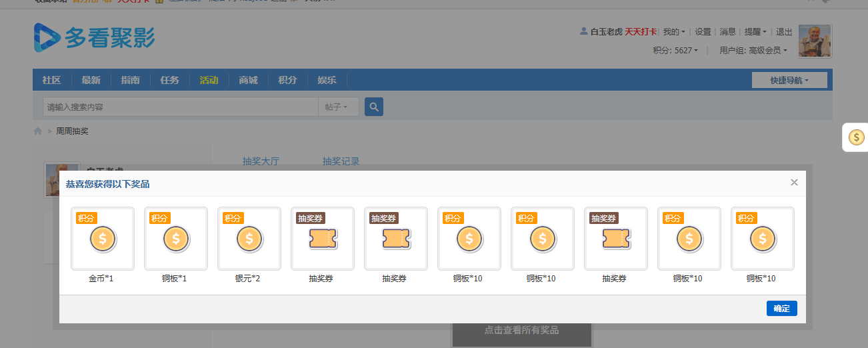The image size is (868, 348).
Task: Click the floating gold coin icon at right
Action: point(857,137)
